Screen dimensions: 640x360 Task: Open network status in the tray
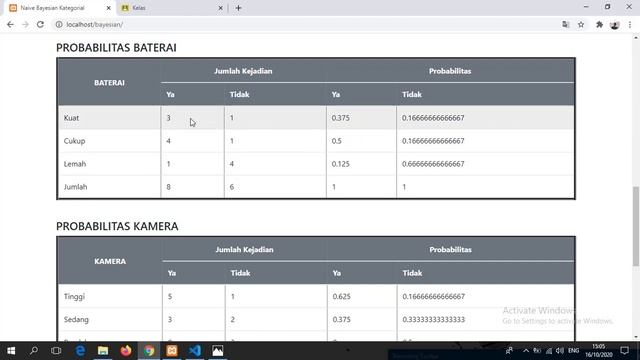(549, 351)
